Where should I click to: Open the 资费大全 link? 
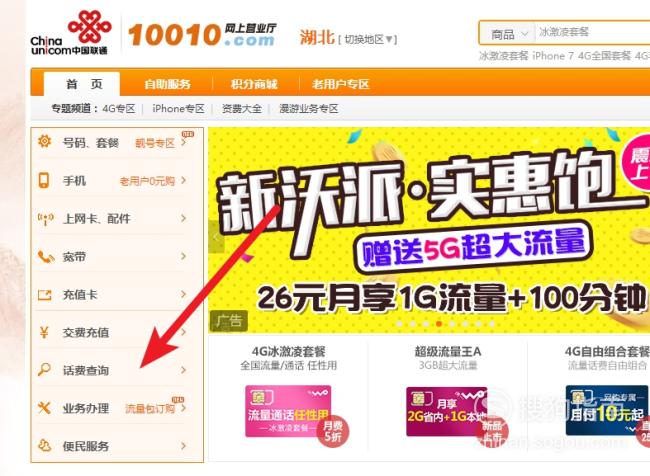pyautogui.click(x=242, y=109)
